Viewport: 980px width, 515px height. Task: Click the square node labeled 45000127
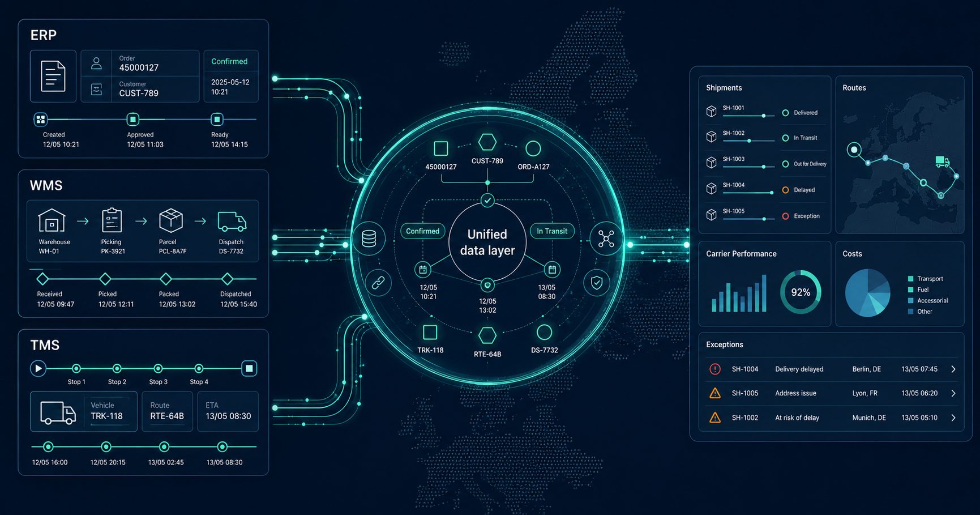(x=441, y=149)
